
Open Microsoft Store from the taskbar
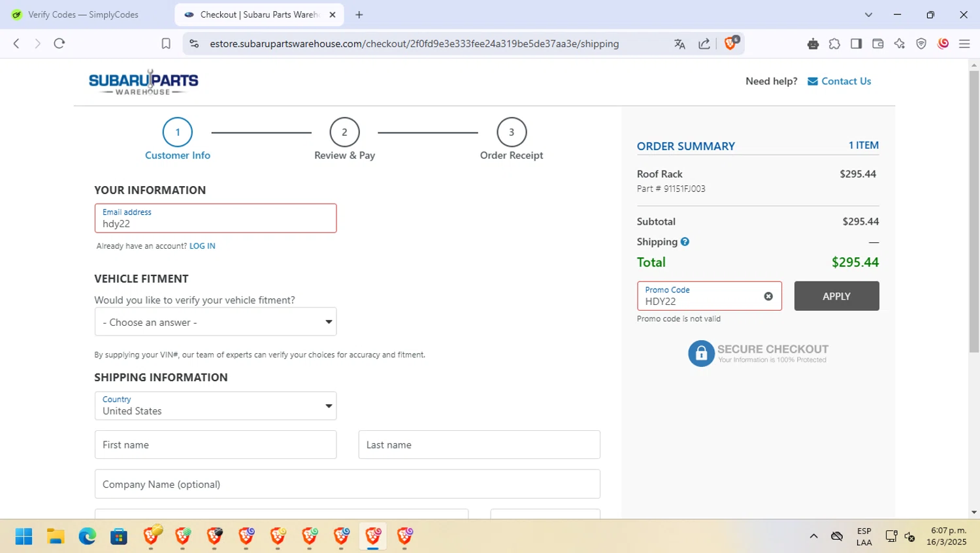point(119,537)
